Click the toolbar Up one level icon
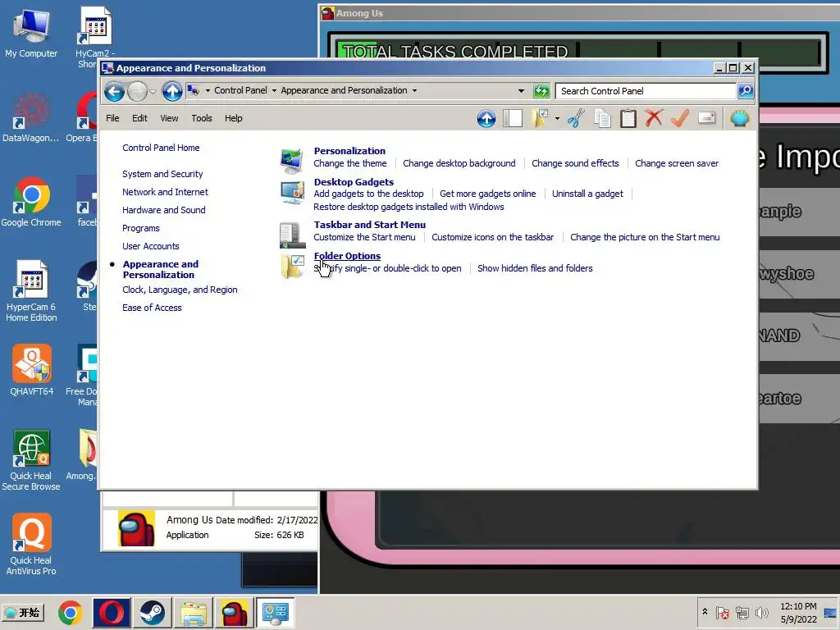This screenshot has width=840, height=630. 486,118
